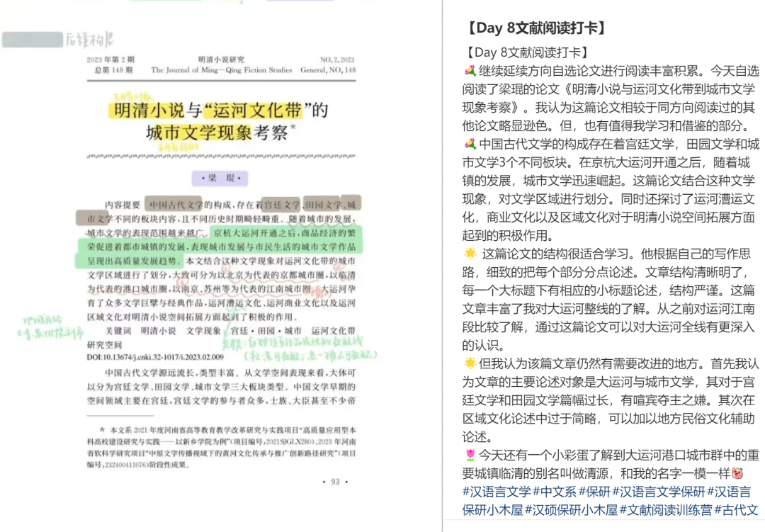Click the green handwritten margin note beside the keywords
Image resolution: width=765 pixels, height=532 pixels.
(50, 327)
